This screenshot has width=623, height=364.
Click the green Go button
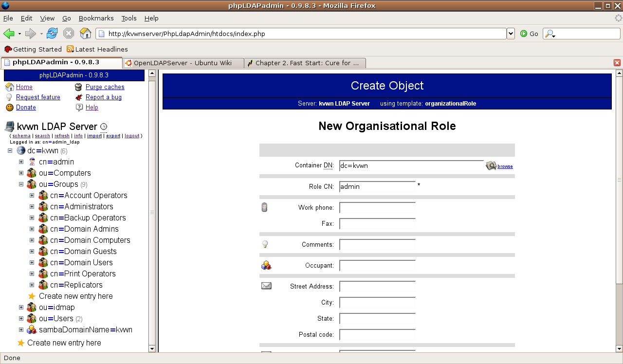(x=529, y=34)
